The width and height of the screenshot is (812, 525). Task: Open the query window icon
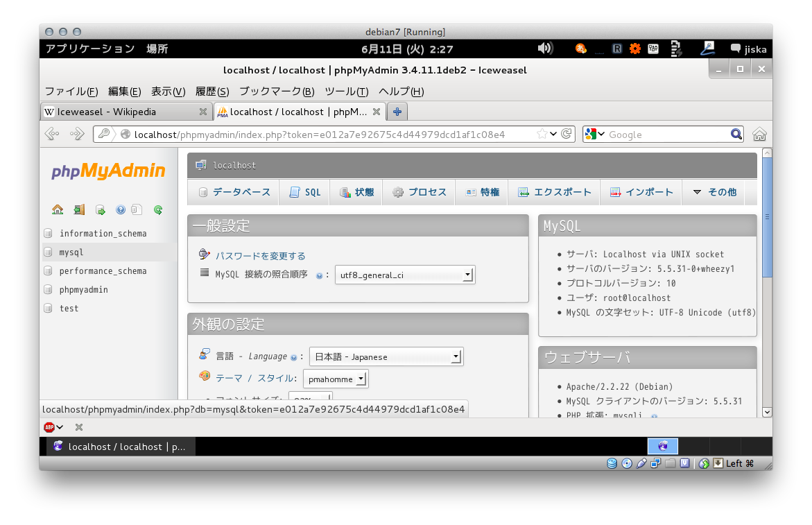coord(100,209)
